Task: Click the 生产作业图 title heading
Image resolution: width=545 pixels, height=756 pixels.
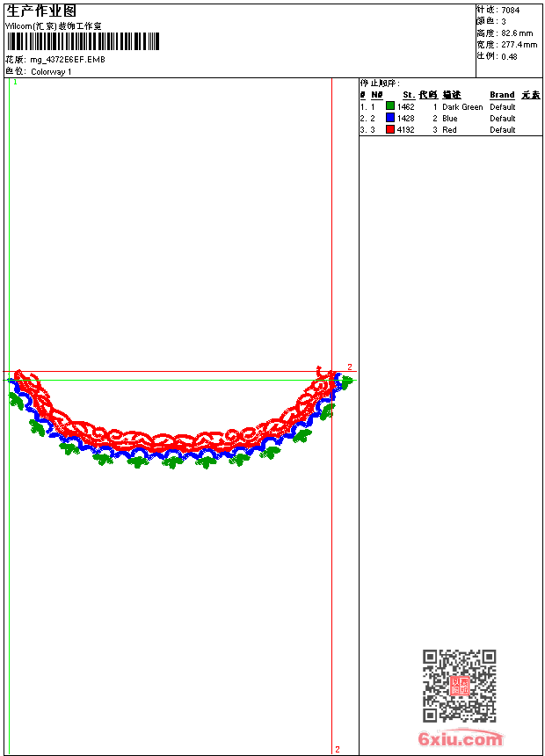Action: tap(41, 11)
